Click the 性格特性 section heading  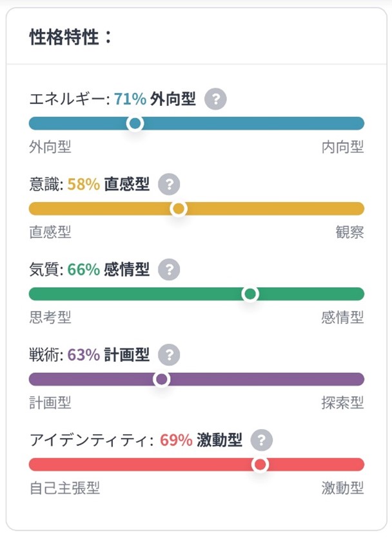coord(71,37)
